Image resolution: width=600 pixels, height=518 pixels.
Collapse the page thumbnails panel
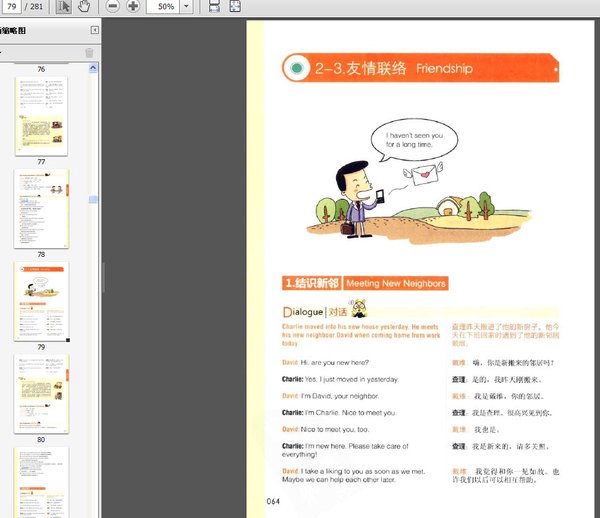95,30
